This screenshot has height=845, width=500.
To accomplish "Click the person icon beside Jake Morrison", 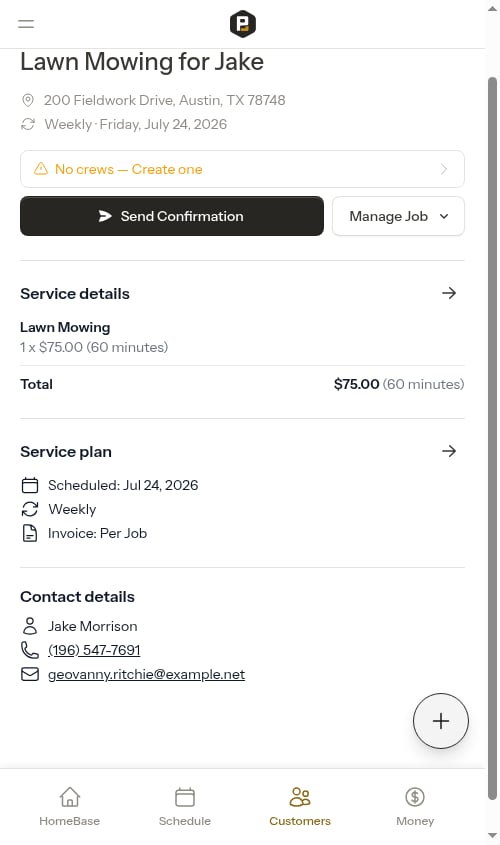I will tap(30, 626).
